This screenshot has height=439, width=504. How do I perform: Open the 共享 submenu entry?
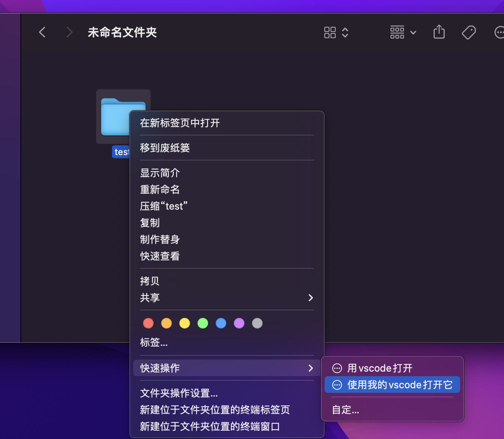[227, 298]
